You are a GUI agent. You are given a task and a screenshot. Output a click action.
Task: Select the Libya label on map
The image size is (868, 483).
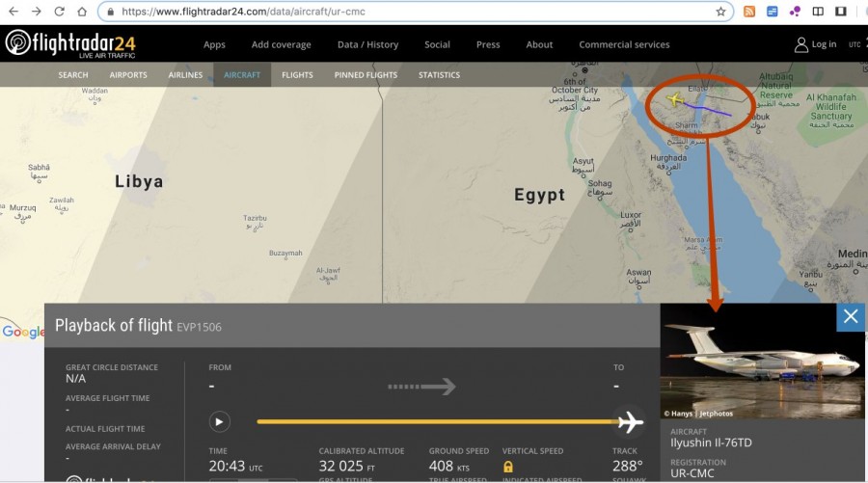pyautogui.click(x=139, y=181)
